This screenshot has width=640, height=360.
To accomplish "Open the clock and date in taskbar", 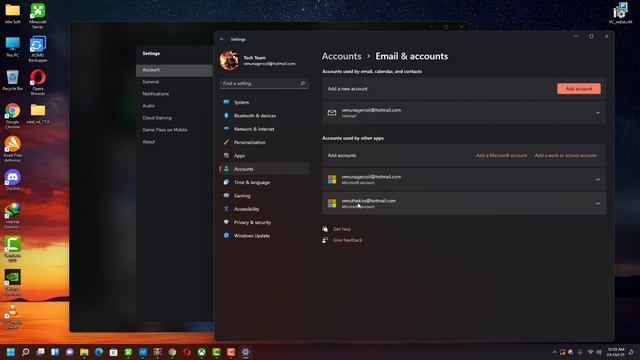I will [x=616, y=352].
